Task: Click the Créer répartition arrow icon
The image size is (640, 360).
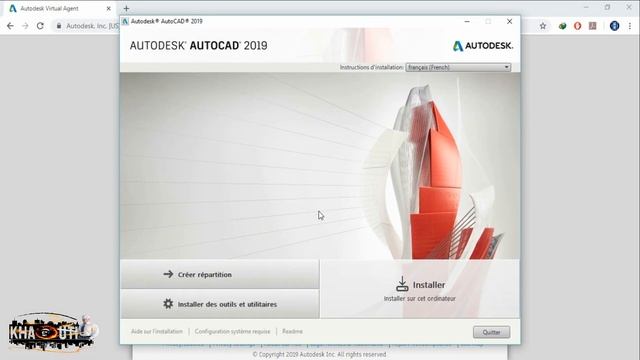Action: 168,274
